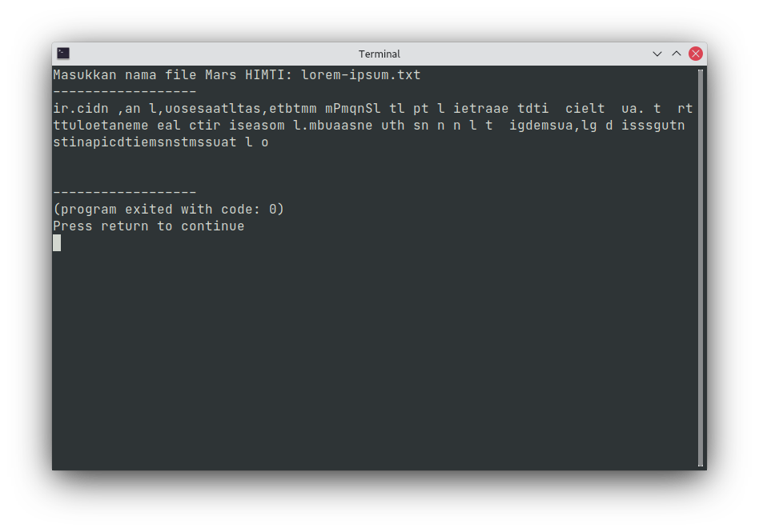The height and width of the screenshot is (532, 759).
Task: Click the exit code "0" in the message
Action: click(272, 210)
